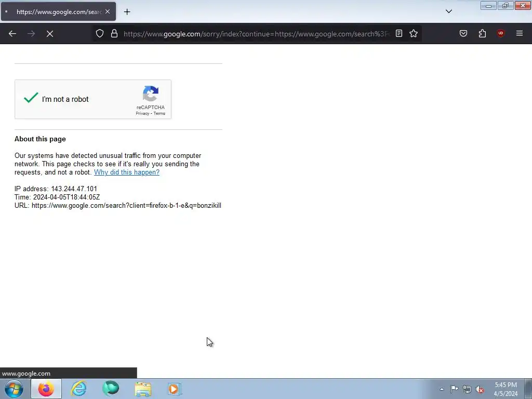Toggle the I'm not a robot checkbox
Viewport: 532px width, 399px height.
[31, 98]
